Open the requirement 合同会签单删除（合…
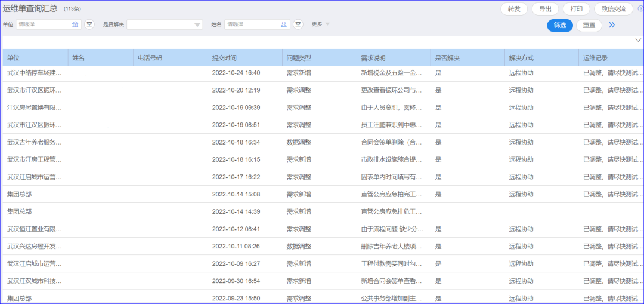Viewport: 644px width, 304px height. (x=391, y=142)
